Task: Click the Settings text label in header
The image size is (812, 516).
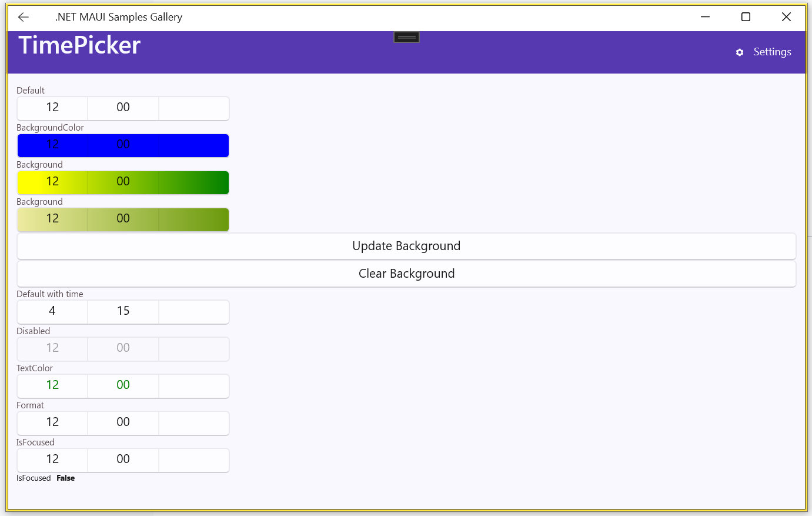Action: 772,52
